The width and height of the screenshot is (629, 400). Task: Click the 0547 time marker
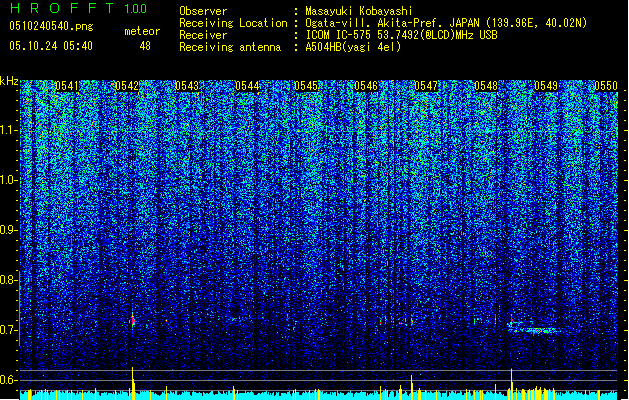(426, 86)
